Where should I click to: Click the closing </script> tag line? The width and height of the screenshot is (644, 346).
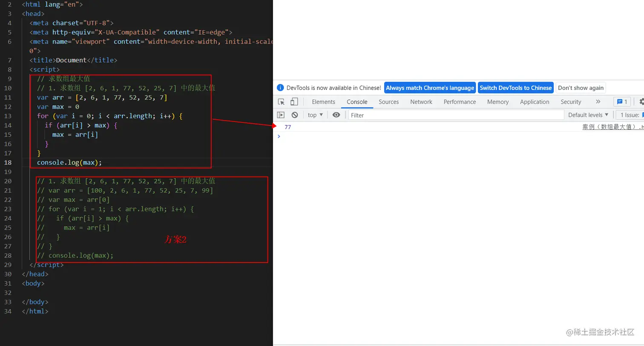[47, 265]
